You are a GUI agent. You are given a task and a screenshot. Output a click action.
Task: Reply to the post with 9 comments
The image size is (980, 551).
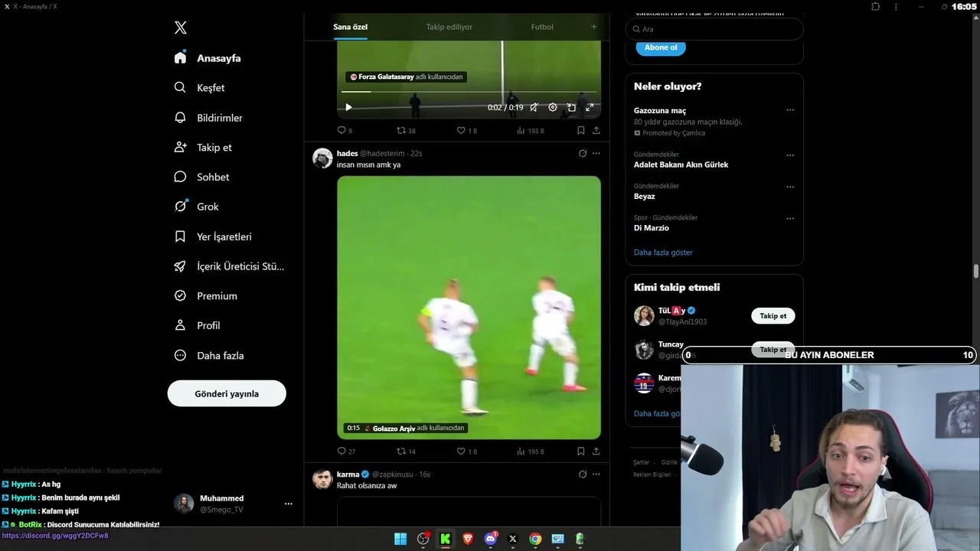[x=345, y=131]
